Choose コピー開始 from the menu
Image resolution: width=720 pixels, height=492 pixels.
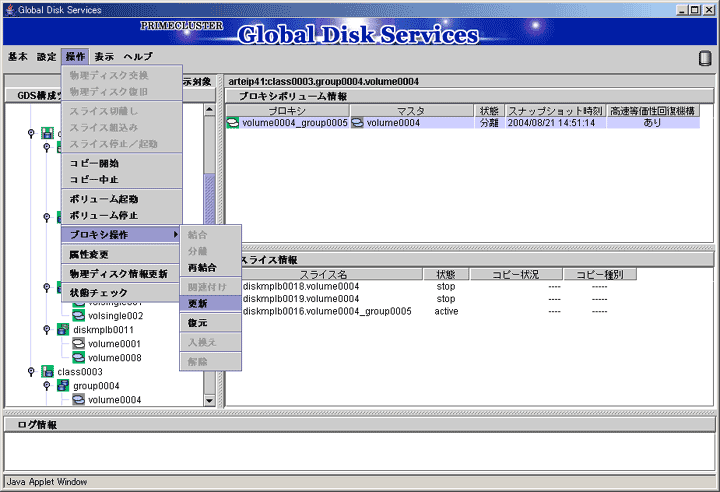[122, 163]
